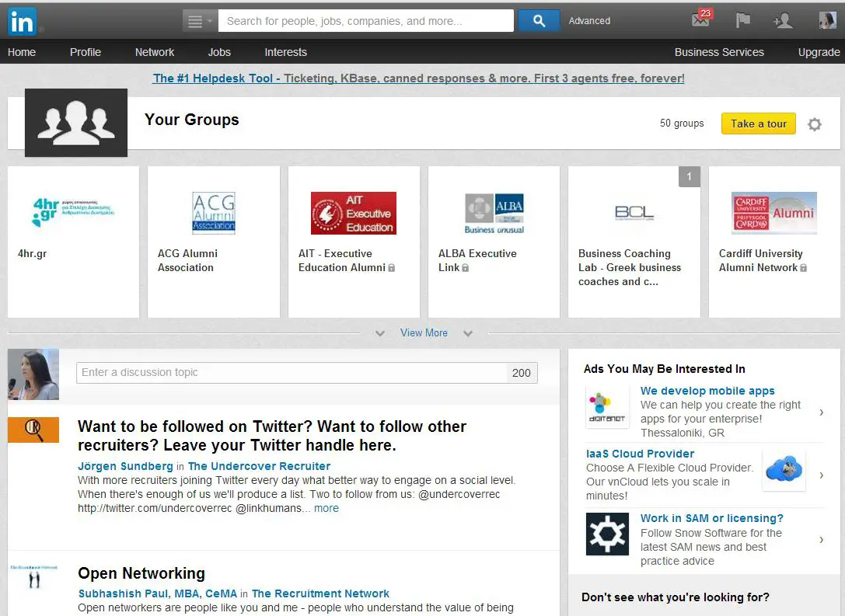Click Don't see what you're looking for
The width and height of the screenshot is (845, 616).
coord(676,597)
